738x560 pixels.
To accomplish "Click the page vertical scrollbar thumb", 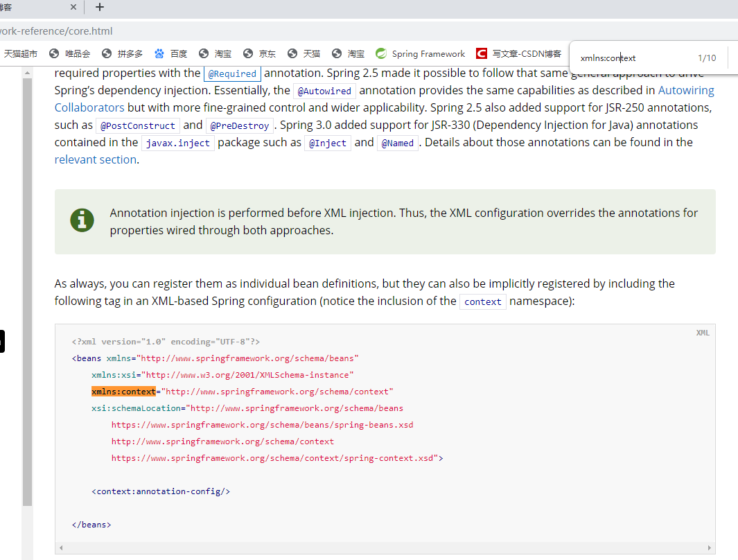I will (27, 292).
